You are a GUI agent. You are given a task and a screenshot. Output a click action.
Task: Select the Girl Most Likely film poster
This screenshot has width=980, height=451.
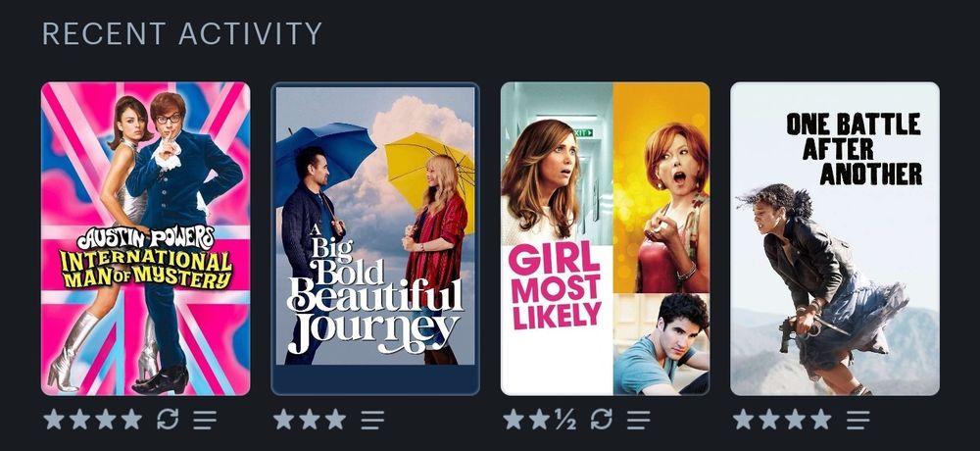coord(605,239)
